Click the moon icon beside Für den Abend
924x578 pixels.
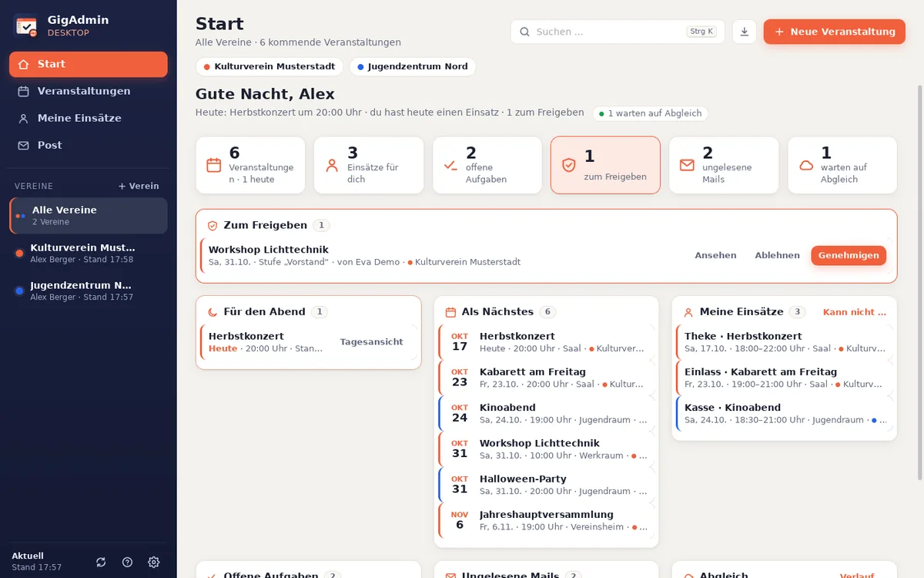tap(213, 312)
